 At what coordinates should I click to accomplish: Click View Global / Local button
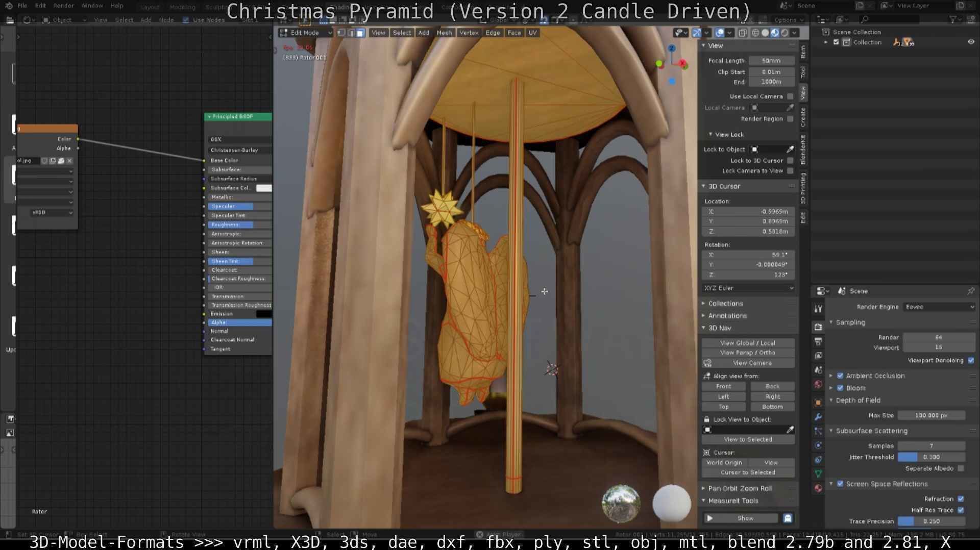pyautogui.click(x=748, y=343)
